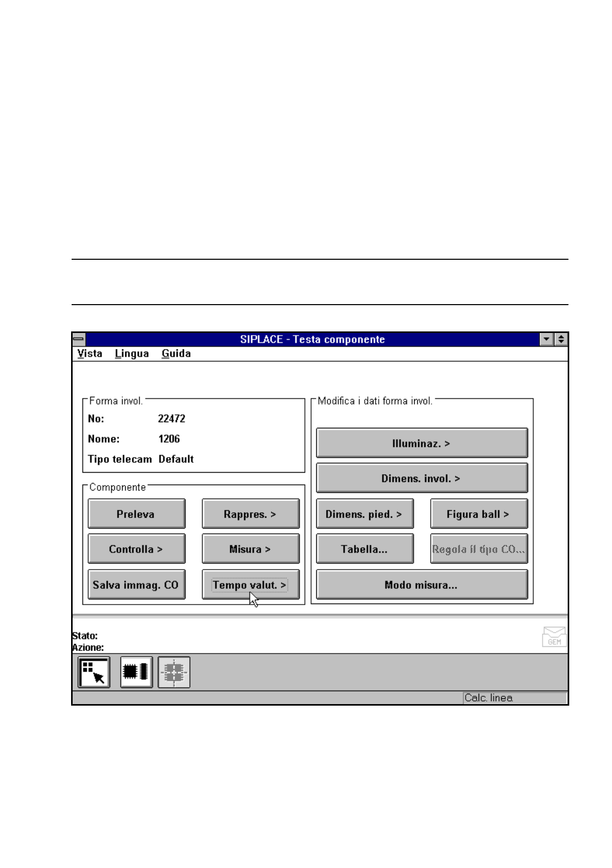The height and width of the screenshot is (868, 612).
Task: Expand the Figura ball submenu button
Action: (x=479, y=514)
